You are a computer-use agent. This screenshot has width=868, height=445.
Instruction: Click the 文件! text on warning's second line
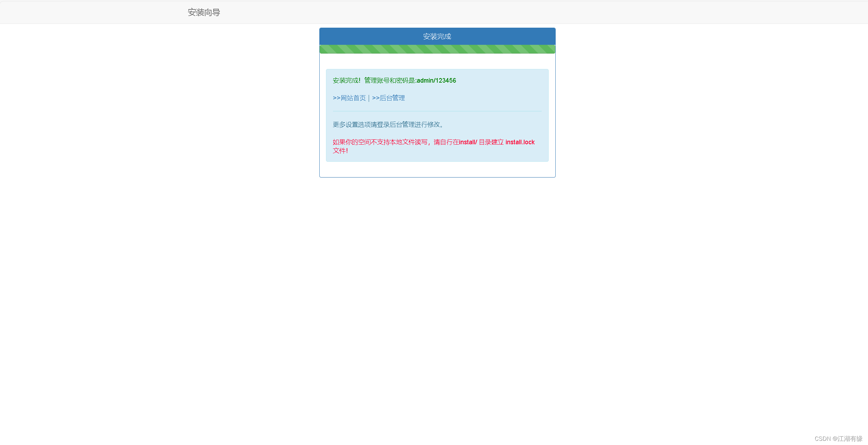(x=340, y=151)
